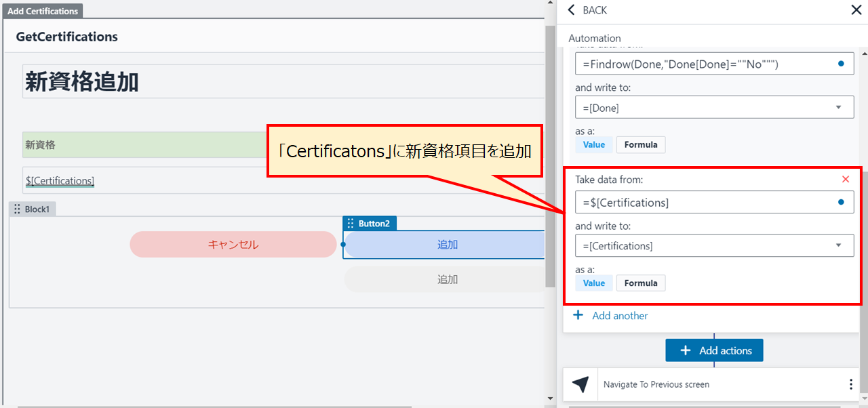Click the GetCertifications screen title
868x408 pixels.
click(67, 37)
